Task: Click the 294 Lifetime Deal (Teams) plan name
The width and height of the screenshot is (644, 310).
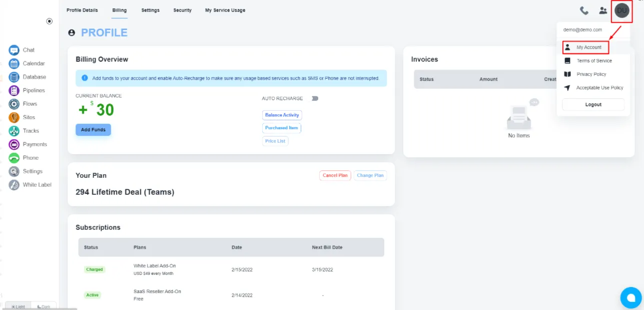Action: click(125, 192)
